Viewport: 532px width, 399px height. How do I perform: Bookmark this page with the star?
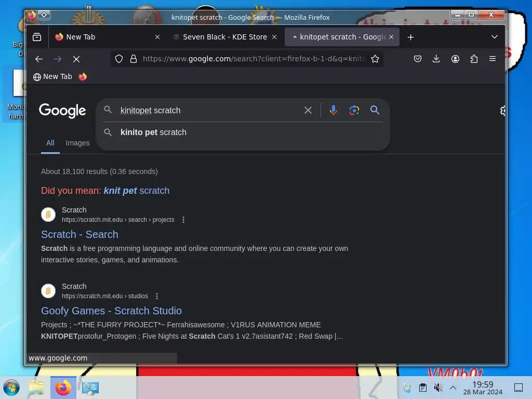(x=375, y=59)
